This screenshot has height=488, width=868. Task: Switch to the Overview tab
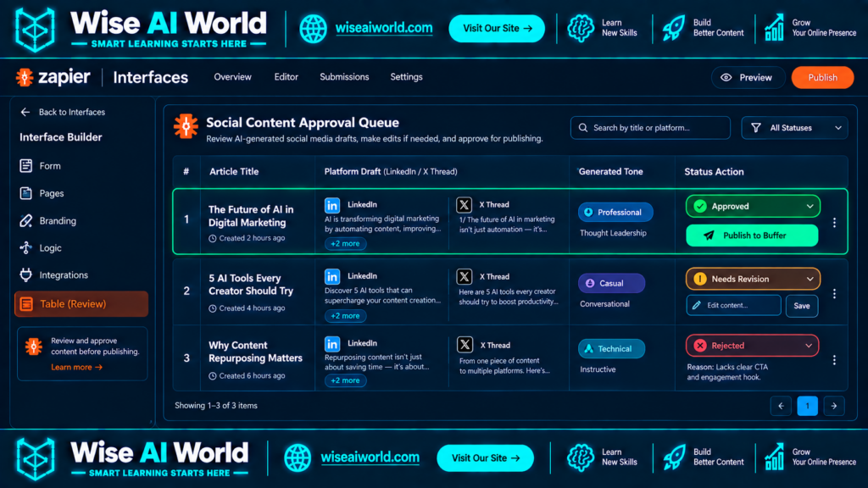pos(232,77)
